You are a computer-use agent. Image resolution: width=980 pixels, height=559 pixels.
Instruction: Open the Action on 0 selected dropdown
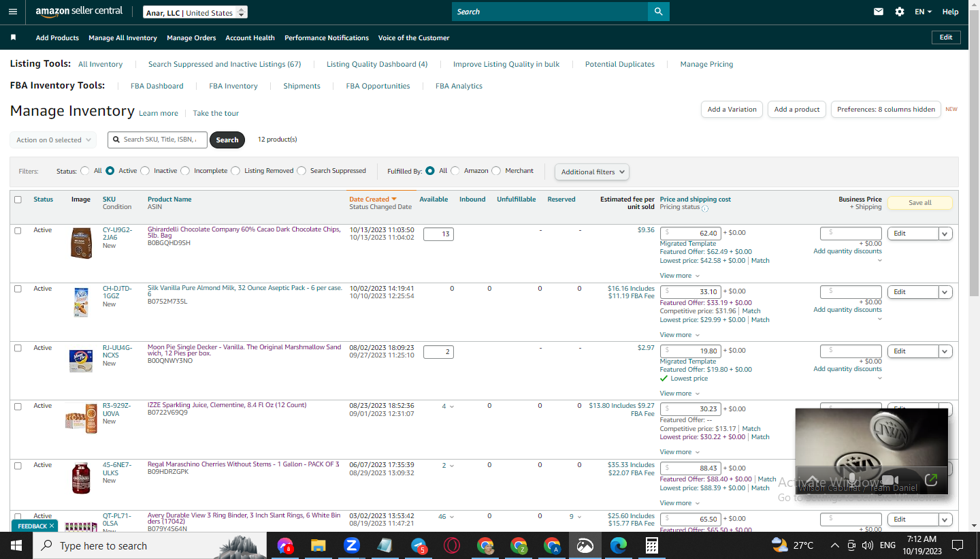53,140
